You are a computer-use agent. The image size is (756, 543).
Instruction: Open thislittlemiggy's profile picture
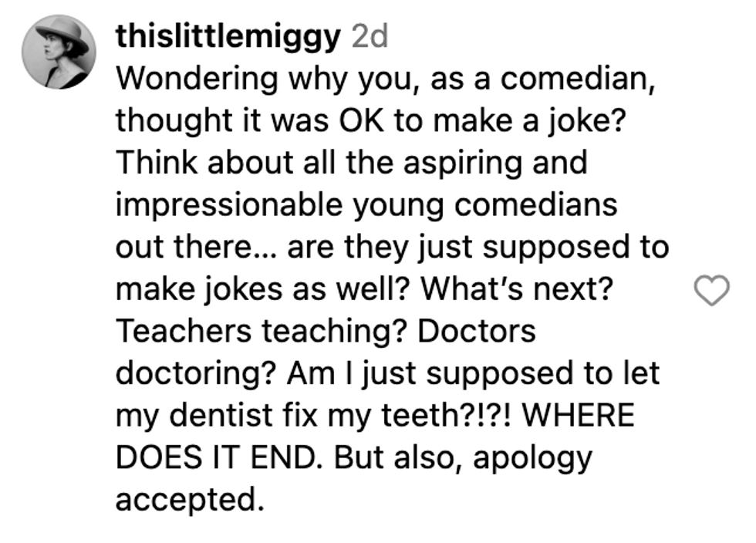[59, 52]
